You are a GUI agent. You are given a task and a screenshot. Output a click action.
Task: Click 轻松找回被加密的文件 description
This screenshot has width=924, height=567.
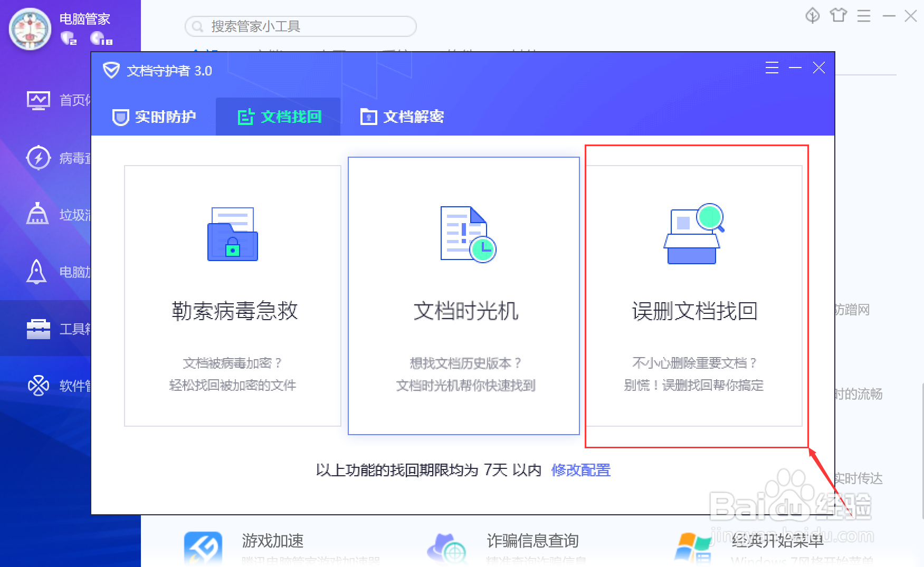233,386
